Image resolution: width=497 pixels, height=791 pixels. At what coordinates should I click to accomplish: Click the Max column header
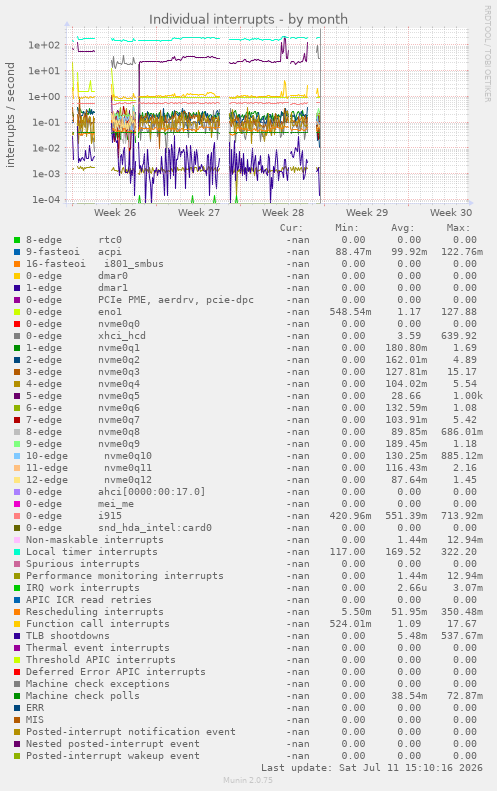(458, 228)
